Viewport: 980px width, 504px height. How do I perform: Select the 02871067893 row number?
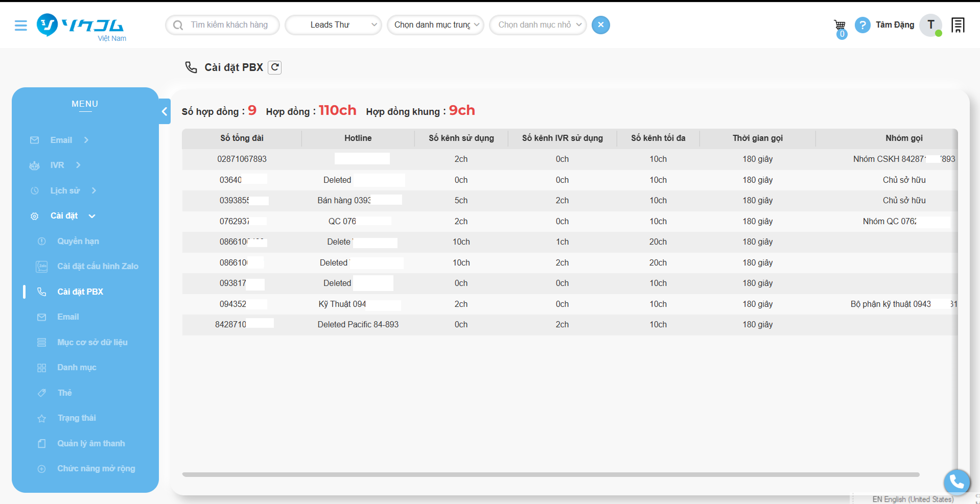pyautogui.click(x=242, y=159)
